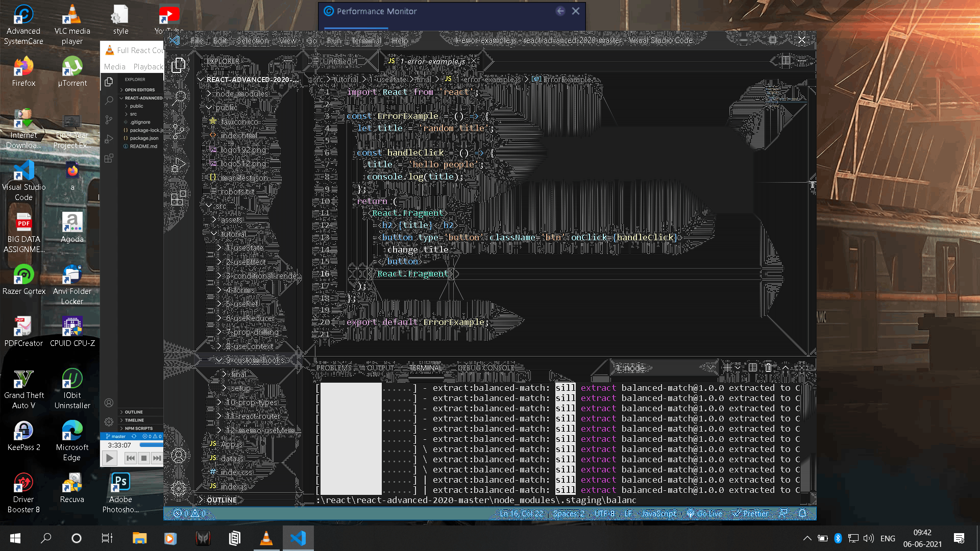Kill the terminal with the trash icon
The height and width of the screenshot is (551, 980).
769,367
